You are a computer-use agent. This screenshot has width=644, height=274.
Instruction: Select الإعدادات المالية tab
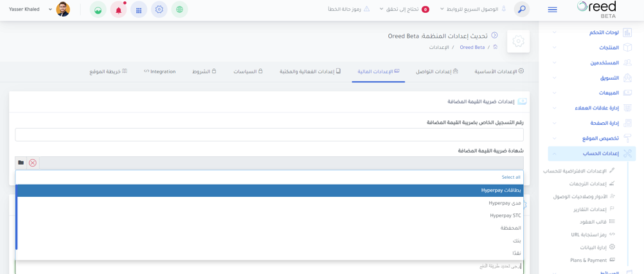[378, 71]
